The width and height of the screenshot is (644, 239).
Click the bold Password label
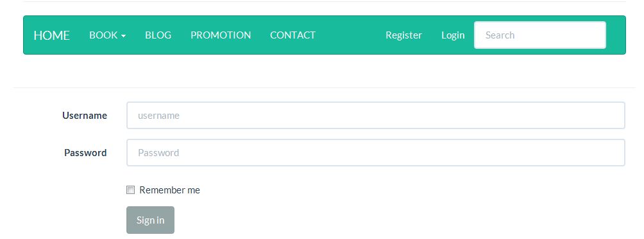85,153
